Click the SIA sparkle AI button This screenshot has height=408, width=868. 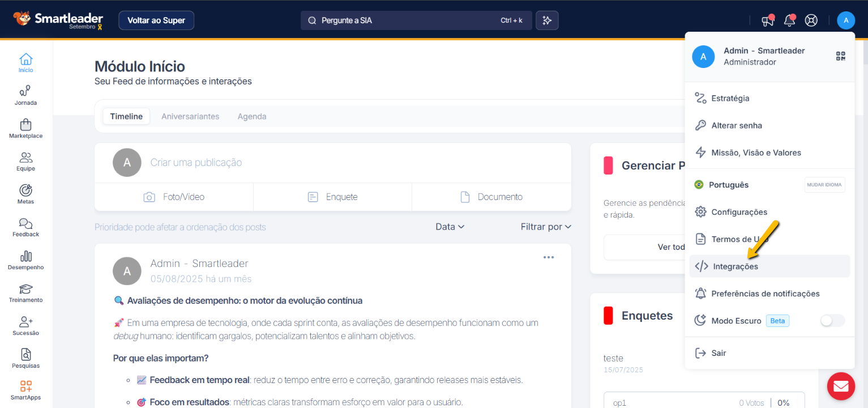point(547,20)
